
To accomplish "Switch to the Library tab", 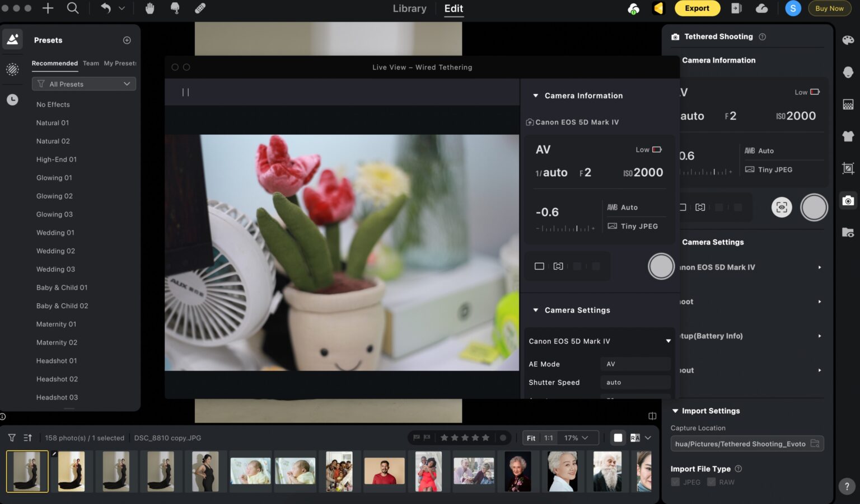I will click(409, 8).
